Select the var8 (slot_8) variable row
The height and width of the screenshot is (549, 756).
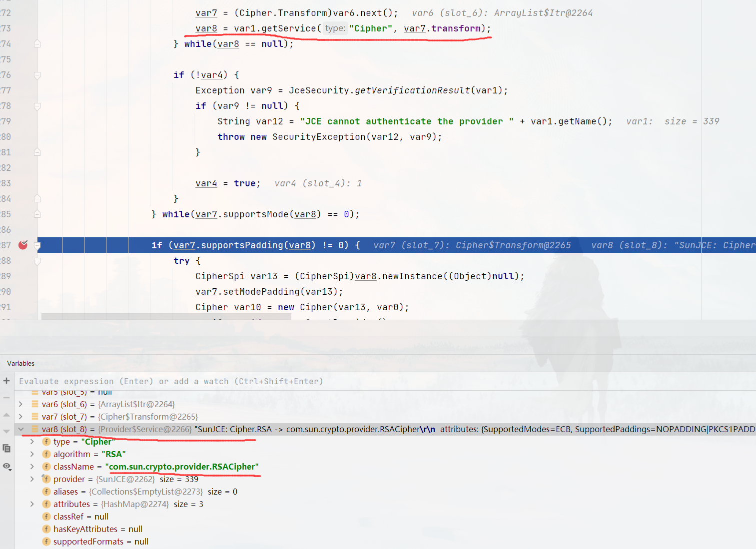tap(385, 429)
